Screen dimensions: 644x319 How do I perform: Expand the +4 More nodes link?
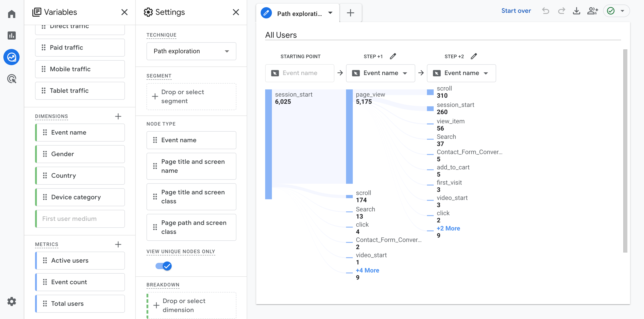click(x=367, y=270)
